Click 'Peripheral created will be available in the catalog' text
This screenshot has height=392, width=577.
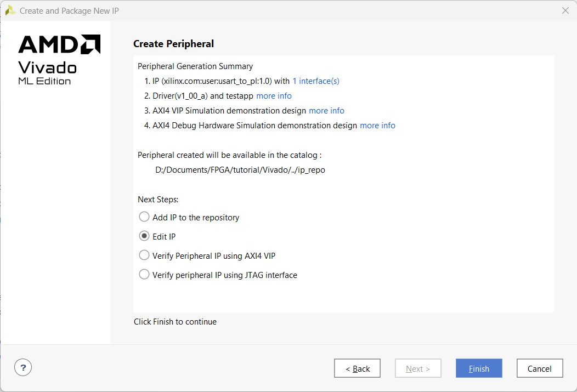point(229,155)
